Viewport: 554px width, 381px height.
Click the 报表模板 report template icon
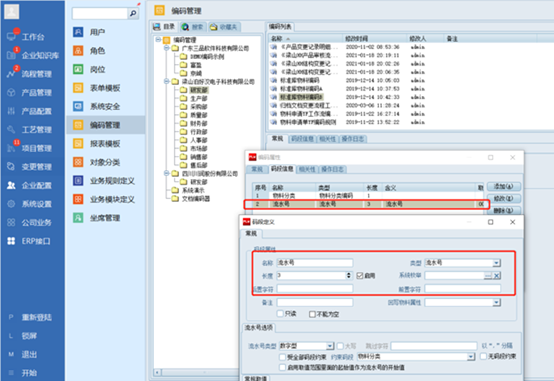point(78,143)
